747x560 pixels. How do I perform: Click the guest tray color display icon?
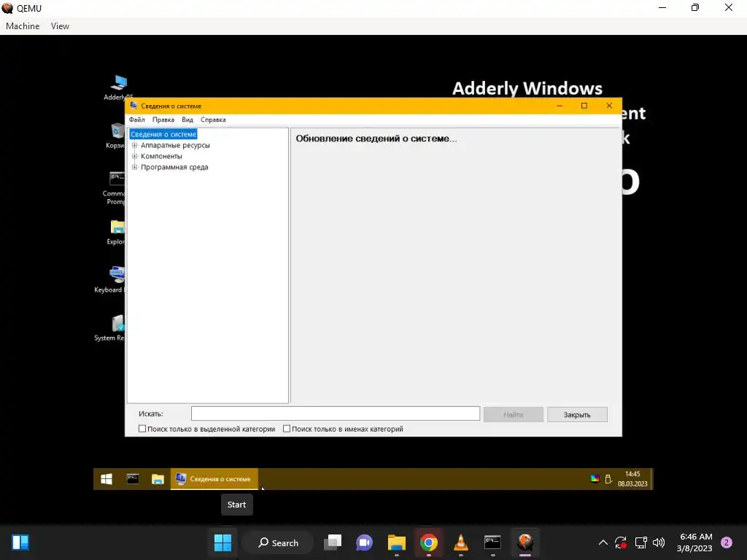coord(595,479)
